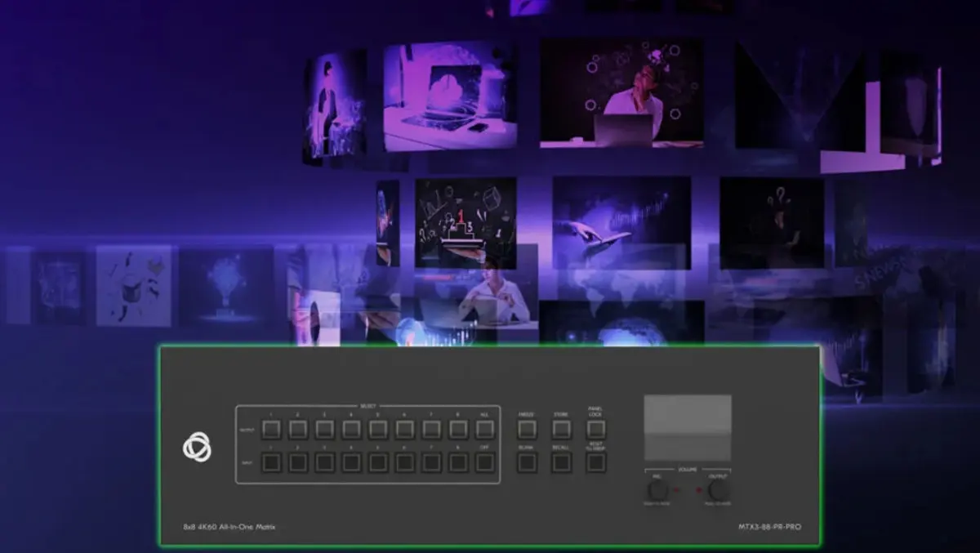Select output button 5
This screenshot has width=980, height=553.
[378, 430]
